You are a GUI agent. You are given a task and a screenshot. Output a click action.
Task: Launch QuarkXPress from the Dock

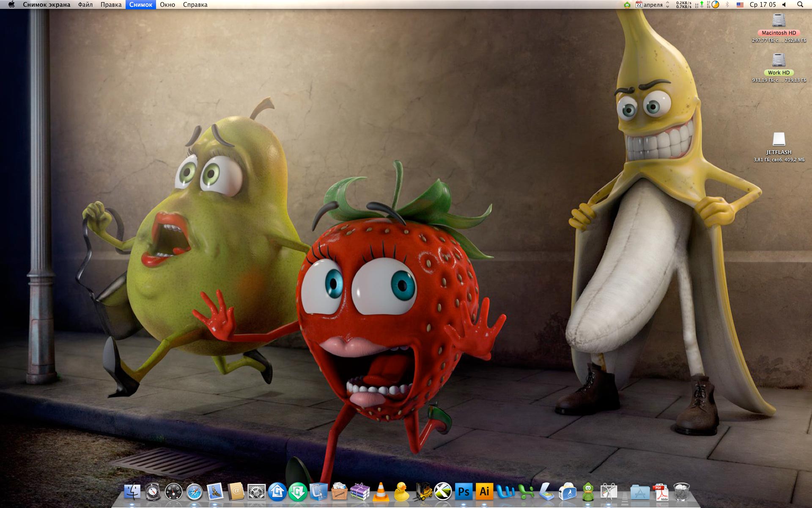443,492
